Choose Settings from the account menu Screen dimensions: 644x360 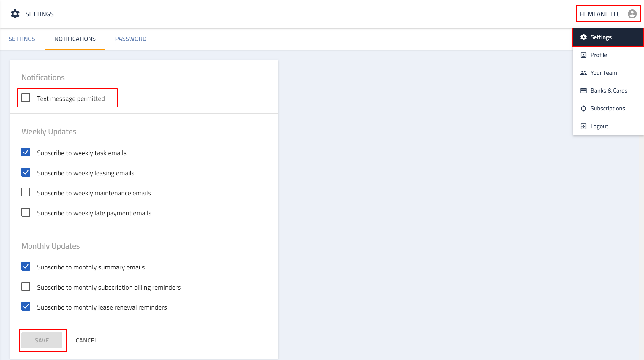608,37
